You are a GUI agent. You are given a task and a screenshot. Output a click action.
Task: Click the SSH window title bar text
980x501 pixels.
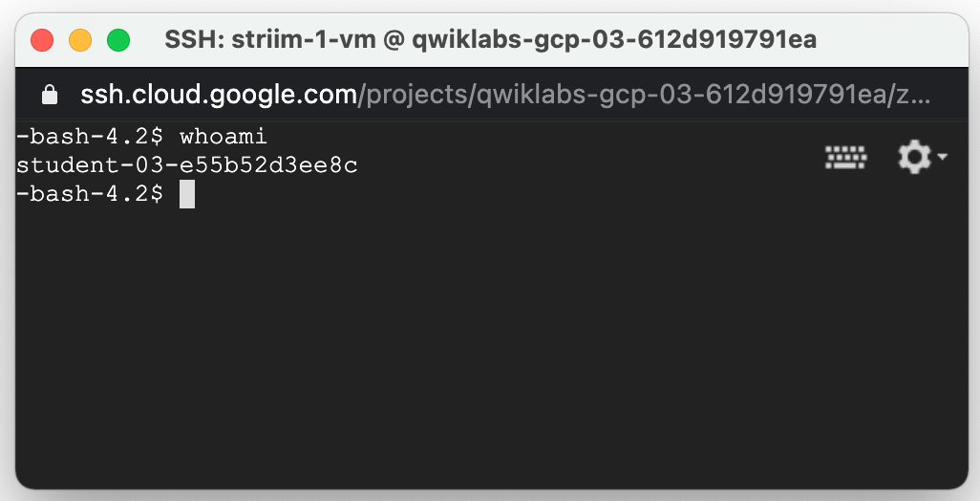491,40
